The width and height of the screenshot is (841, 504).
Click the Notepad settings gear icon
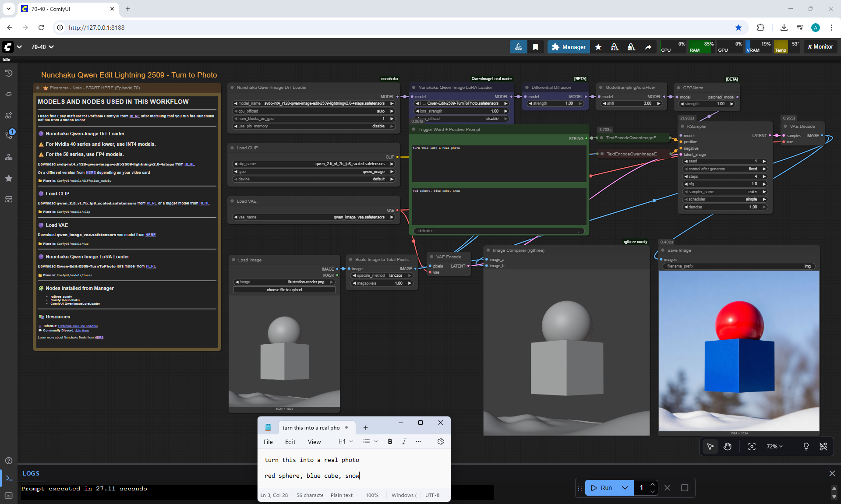pos(440,441)
